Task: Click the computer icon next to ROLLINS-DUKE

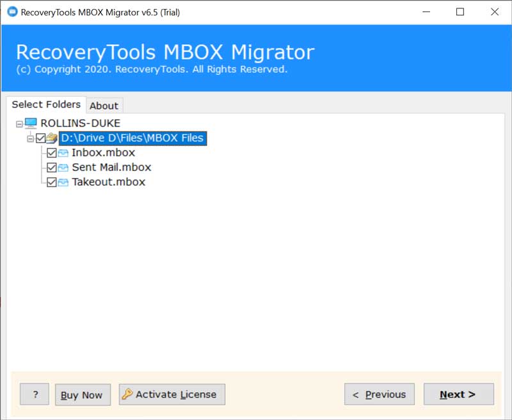Action: click(x=31, y=124)
